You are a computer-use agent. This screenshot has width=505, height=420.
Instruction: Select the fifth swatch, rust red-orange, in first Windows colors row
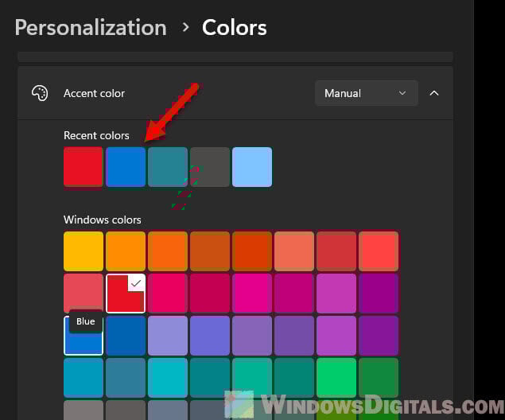pos(252,251)
